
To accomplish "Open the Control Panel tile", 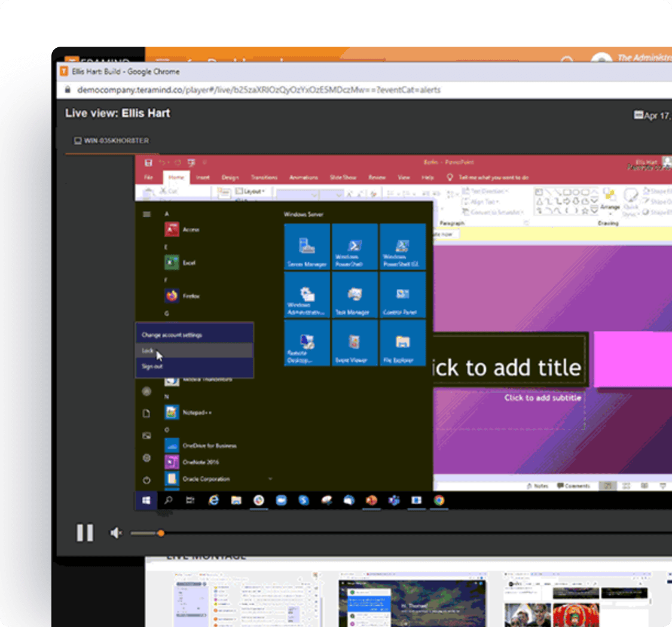I will (402, 294).
